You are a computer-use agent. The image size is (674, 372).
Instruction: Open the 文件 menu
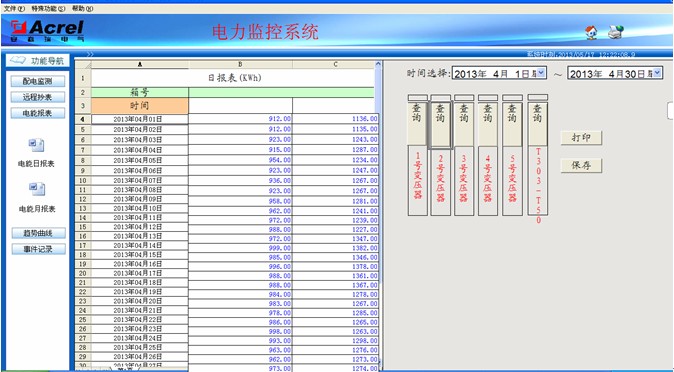pos(14,8)
